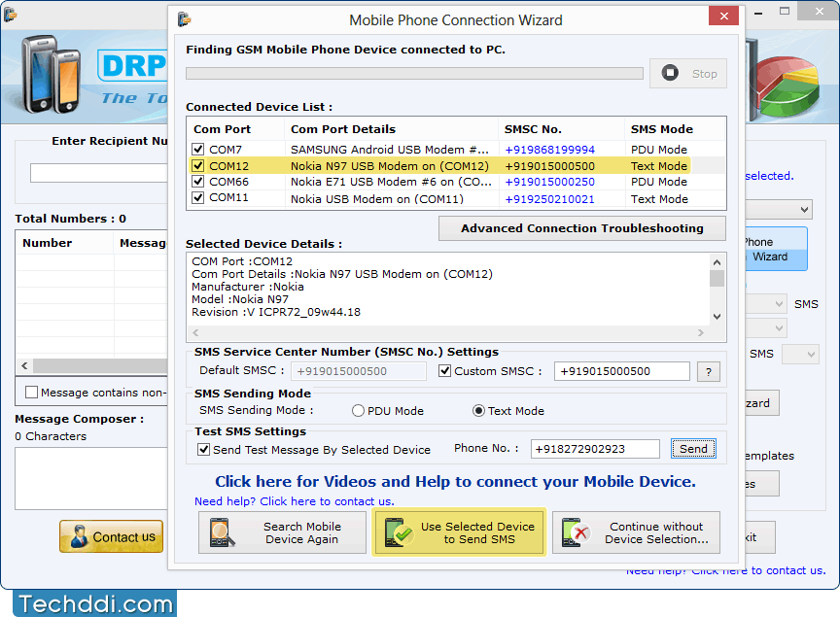Click the Com Port Details column header
This screenshot has width=840, height=617.
point(343,129)
